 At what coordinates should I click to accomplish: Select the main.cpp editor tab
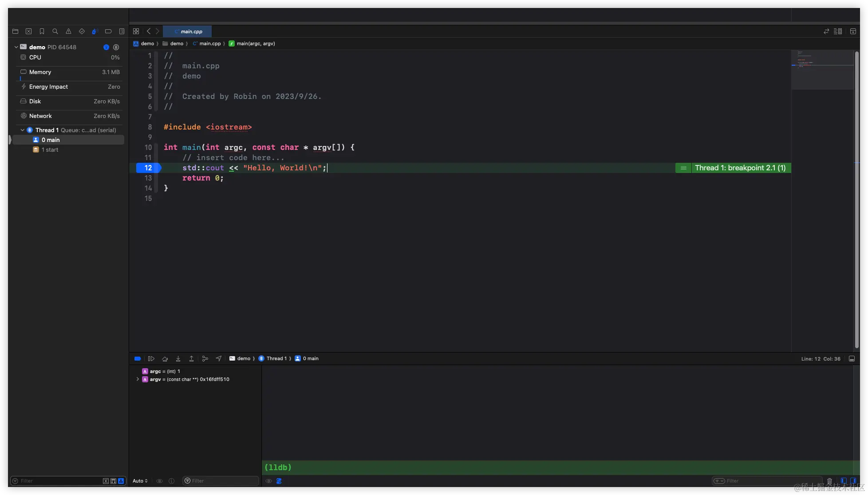(x=188, y=31)
